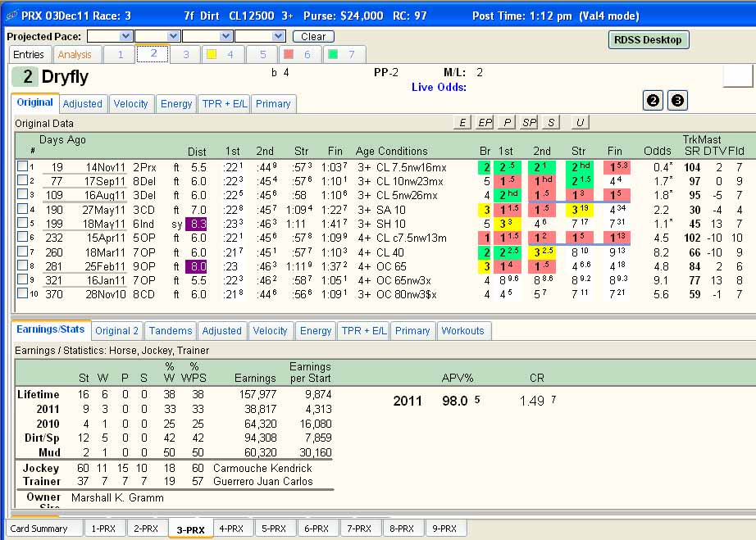
Task: Open the lower Primary tab
Action: point(412,330)
